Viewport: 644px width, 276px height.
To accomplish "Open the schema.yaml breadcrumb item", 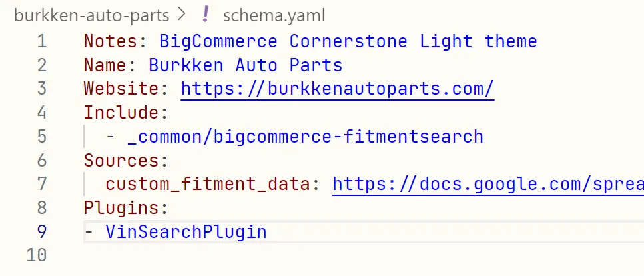I will point(274,14).
